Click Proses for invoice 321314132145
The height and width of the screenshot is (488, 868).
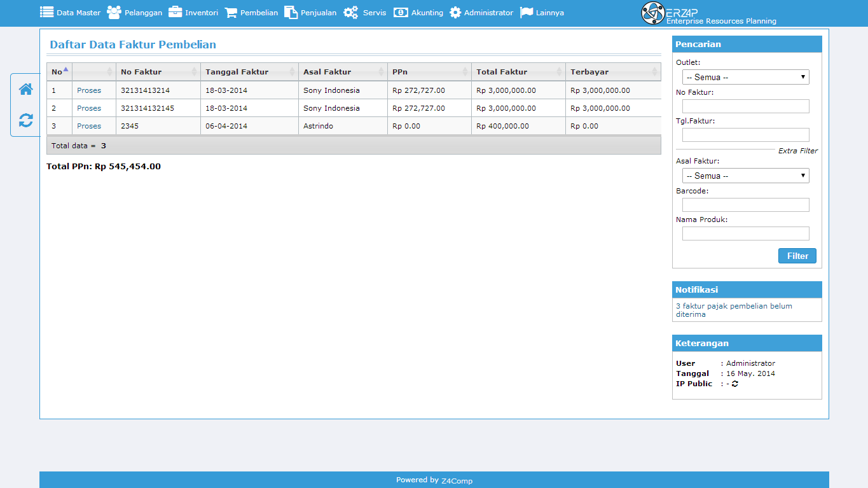[89, 108]
